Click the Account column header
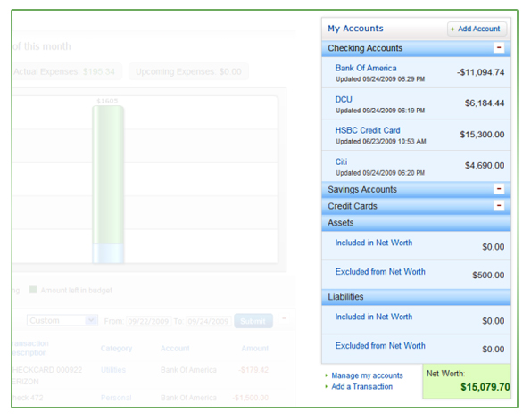 click(x=175, y=349)
